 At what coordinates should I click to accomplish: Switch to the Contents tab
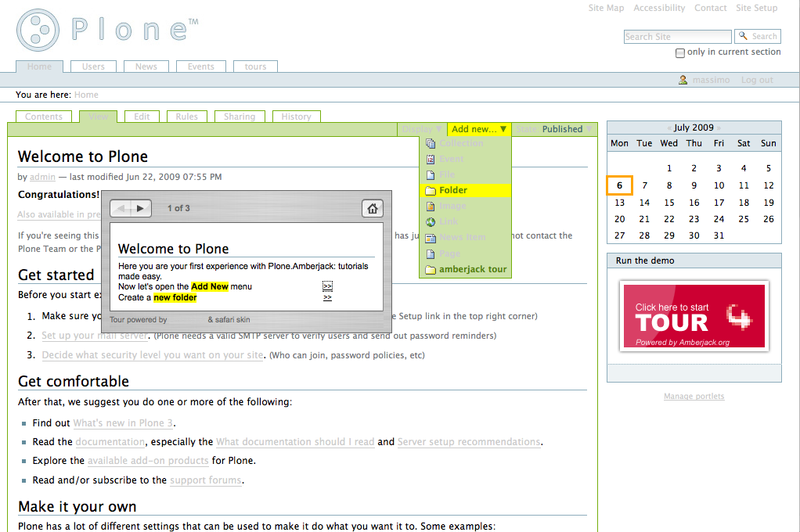44,117
